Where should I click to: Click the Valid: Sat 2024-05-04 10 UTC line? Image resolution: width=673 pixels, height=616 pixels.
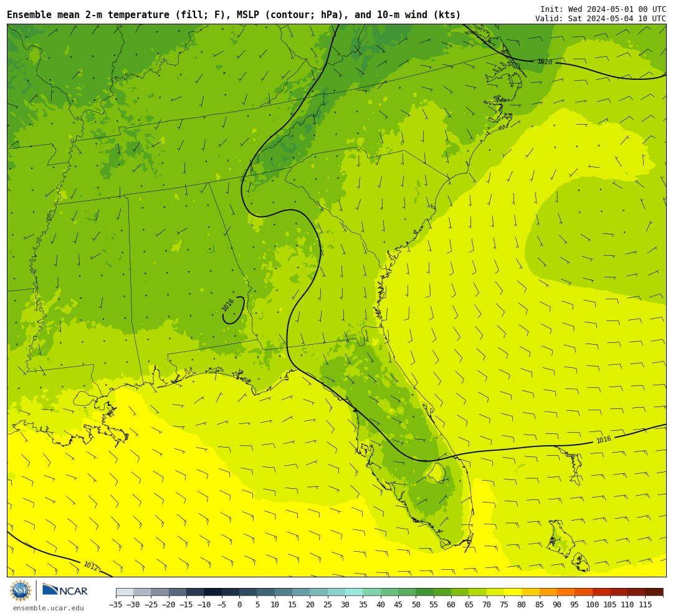tap(601, 19)
